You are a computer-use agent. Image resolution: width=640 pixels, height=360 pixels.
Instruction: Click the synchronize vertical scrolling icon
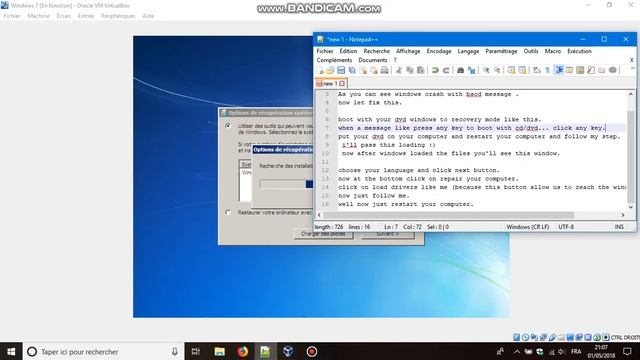tap(511, 71)
